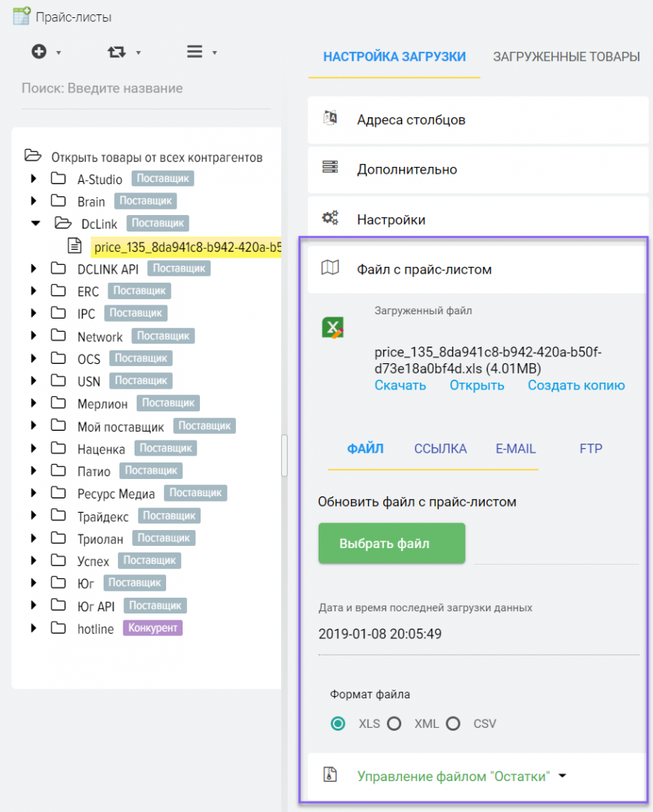Switch to the FTP tab

point(591,449)
